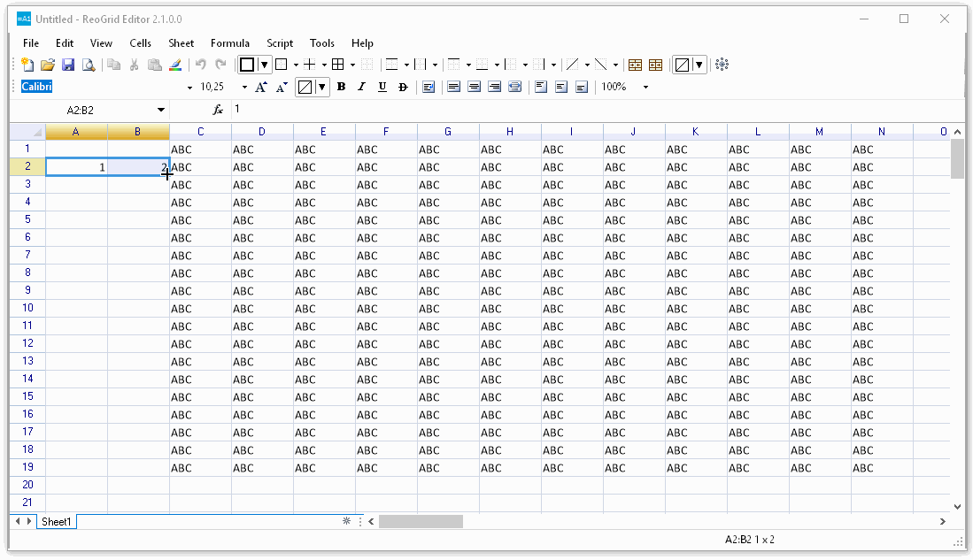This screenshot has width=973, height=560.
Task: Expand the all borders style dropdown
Action: [352, 65]
